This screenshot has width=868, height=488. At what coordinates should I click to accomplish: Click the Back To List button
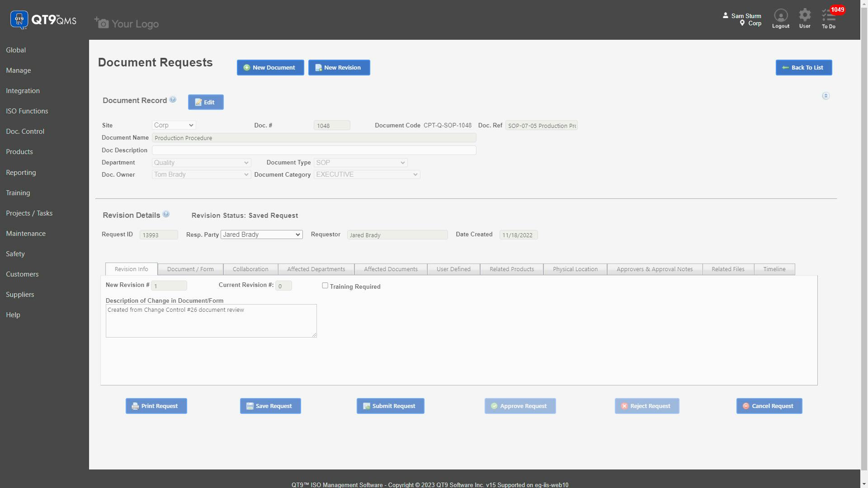(x=803, y=68)
